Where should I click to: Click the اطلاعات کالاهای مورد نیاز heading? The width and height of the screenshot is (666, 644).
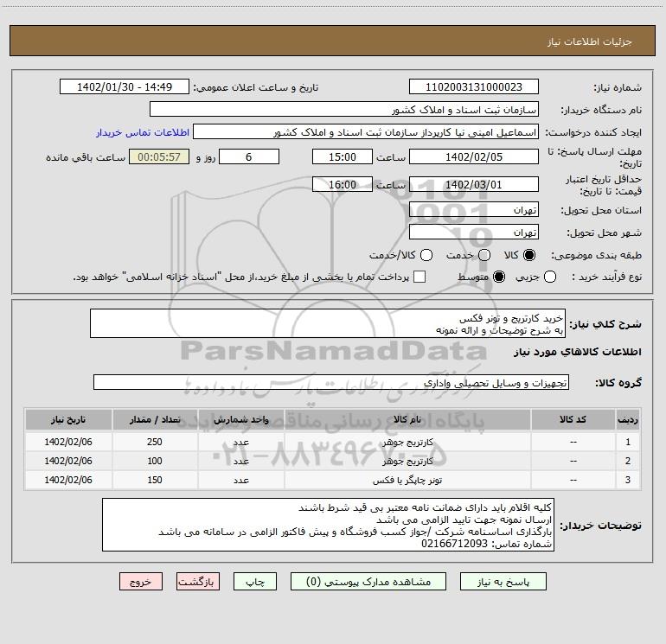[x=577, y=352]
